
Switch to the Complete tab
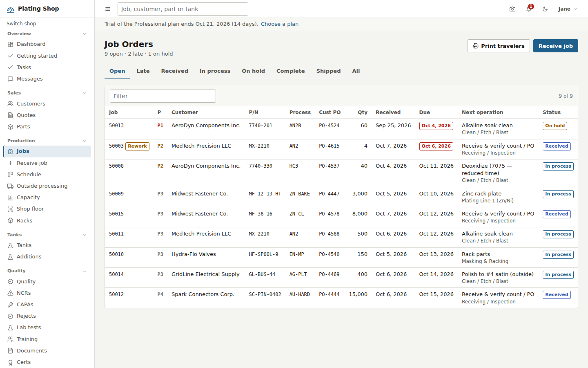click(290, 71)
